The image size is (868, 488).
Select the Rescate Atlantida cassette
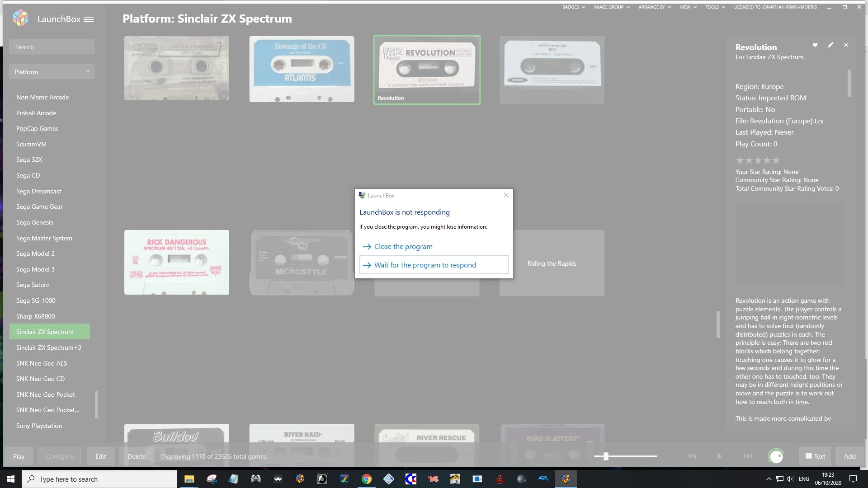177,68
